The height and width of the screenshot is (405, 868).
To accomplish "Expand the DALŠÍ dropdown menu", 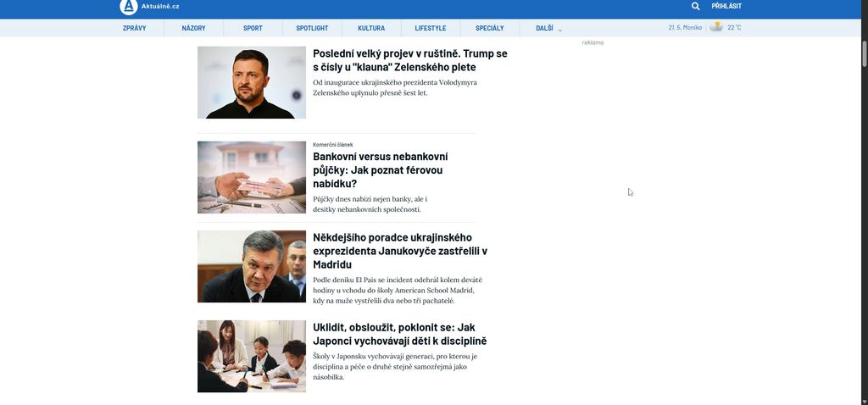I will coord(548,28).
